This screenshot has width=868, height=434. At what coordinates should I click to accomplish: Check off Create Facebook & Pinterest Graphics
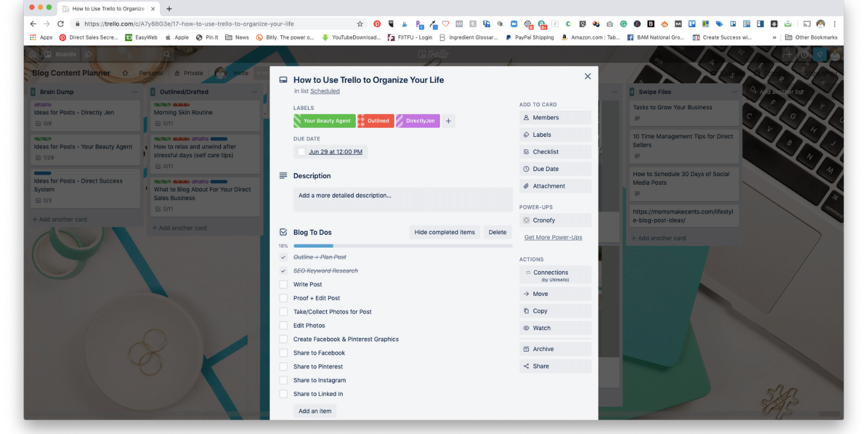click(x=284, y=339)
